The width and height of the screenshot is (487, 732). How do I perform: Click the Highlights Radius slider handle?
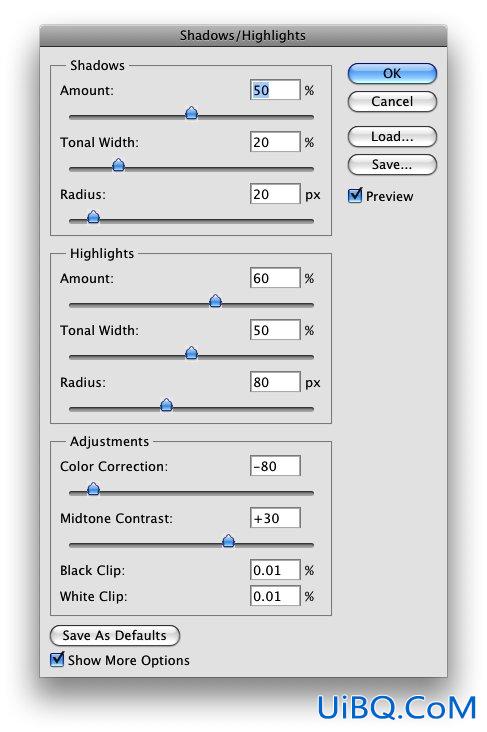point(167,405)
